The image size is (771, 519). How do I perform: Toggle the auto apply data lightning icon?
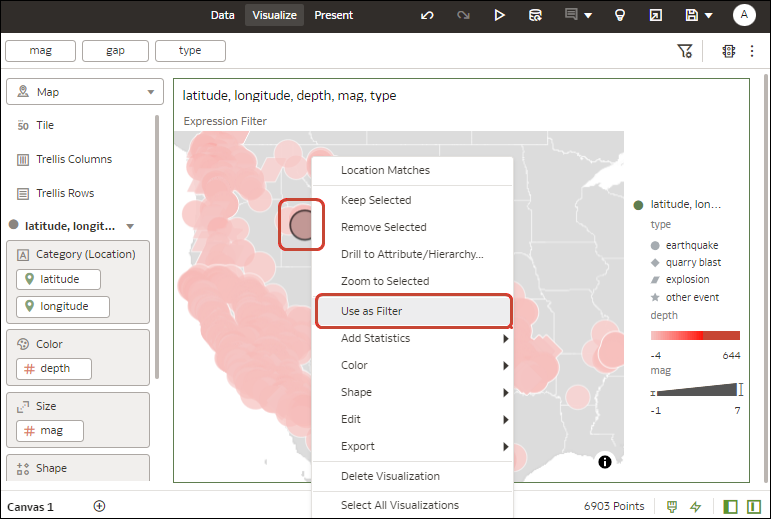pyautogui.click(x=695, y=506)
